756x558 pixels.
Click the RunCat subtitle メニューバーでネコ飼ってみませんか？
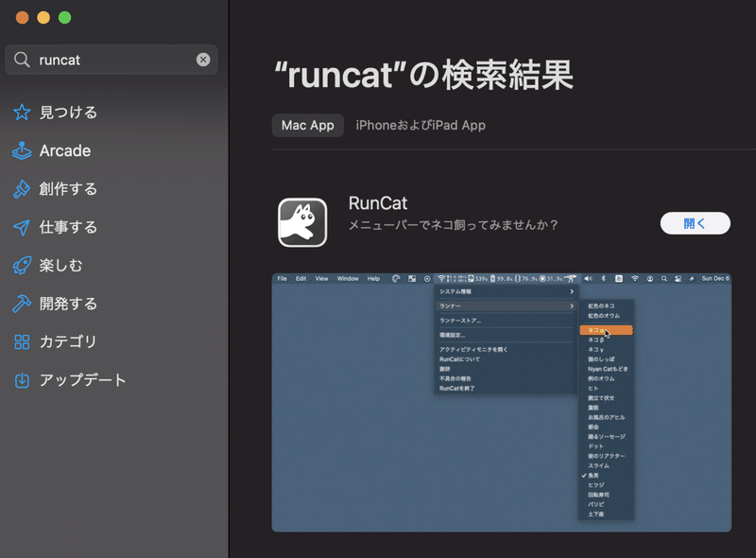tap(453, 225)
